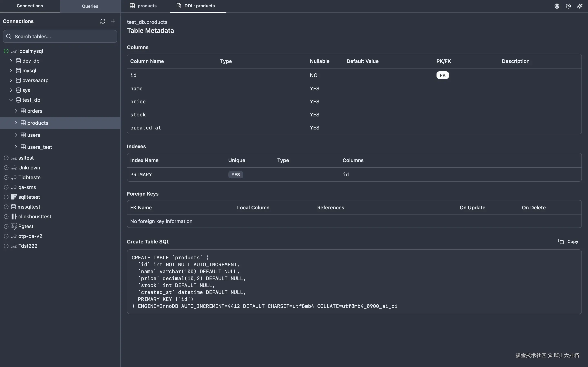Open settings gear icon
The height and width of the screenshot is (367, 588).
pos(557,6)
